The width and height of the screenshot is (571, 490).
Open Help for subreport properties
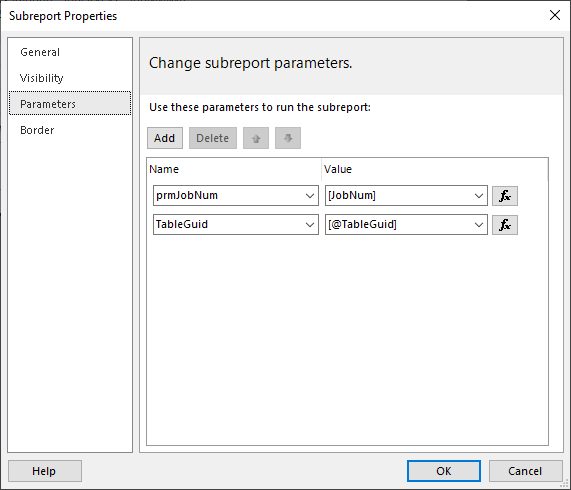[44, 471]
